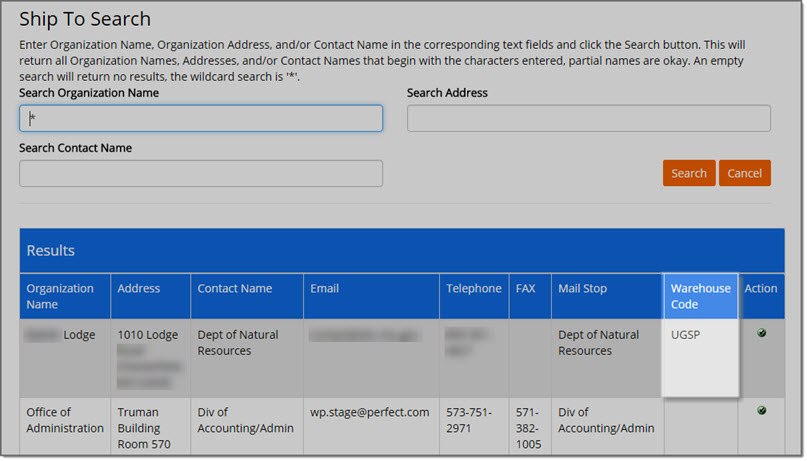Select the Lodge row green action icon
This screenshot has height=461, width=807.
point(762,333)
